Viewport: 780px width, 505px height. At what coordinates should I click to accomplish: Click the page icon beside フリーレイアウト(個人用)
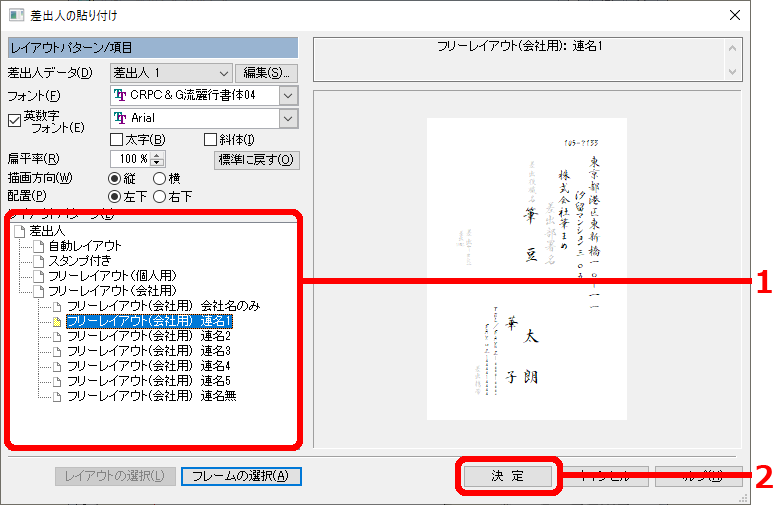coord(39,276)
